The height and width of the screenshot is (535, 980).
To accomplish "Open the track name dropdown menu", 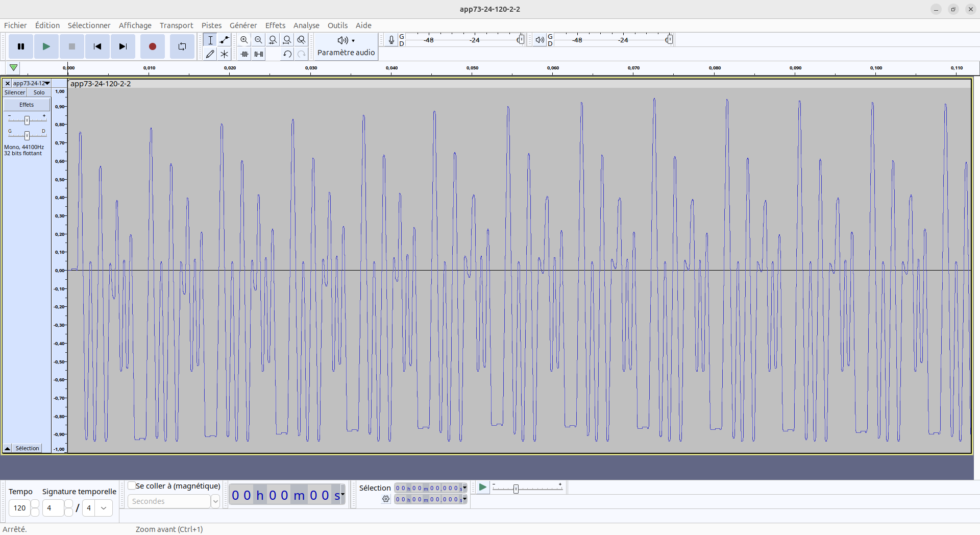I will (x=31, y=83).
